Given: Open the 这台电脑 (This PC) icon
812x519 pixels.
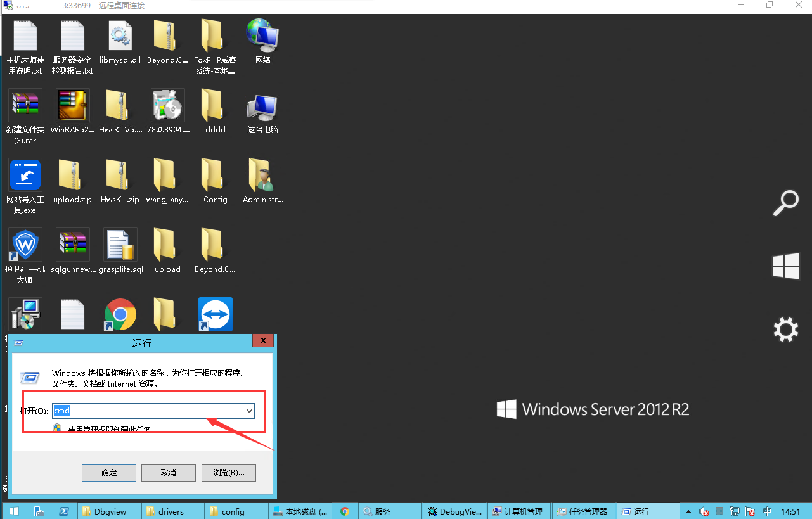Looking at the screenshot, I should point(262,106).
